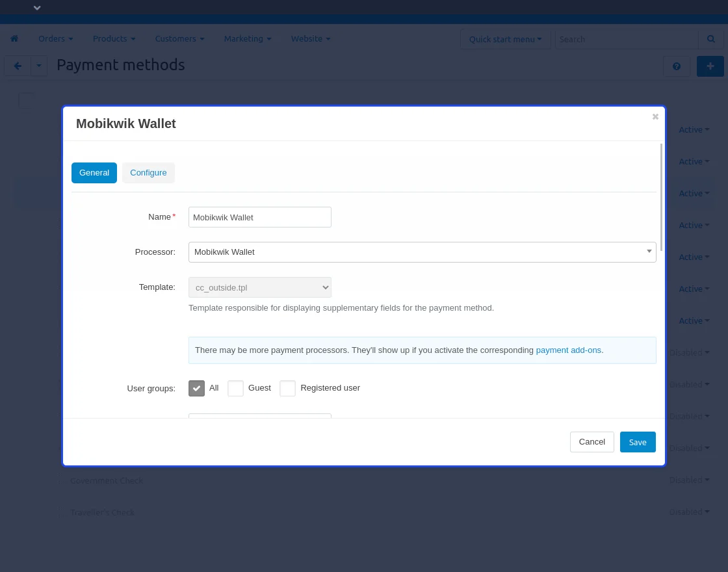Check the Guest user group checkbox

pyautogui.click(x=235, y=388)
